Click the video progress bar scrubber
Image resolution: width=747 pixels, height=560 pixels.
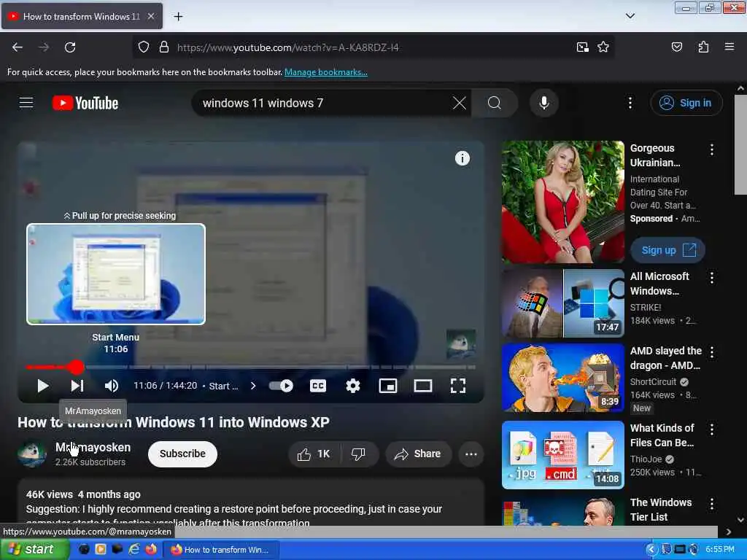[x=76, y=367]
